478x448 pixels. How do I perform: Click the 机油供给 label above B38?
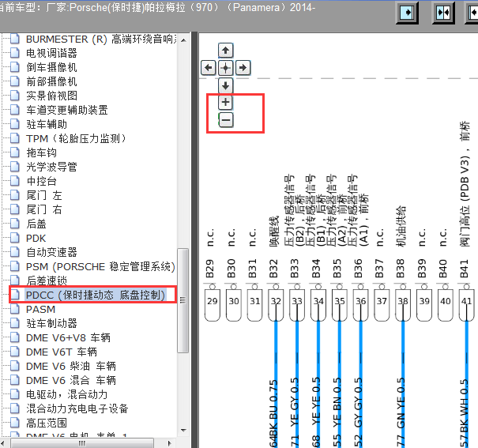tap(401, 226)
